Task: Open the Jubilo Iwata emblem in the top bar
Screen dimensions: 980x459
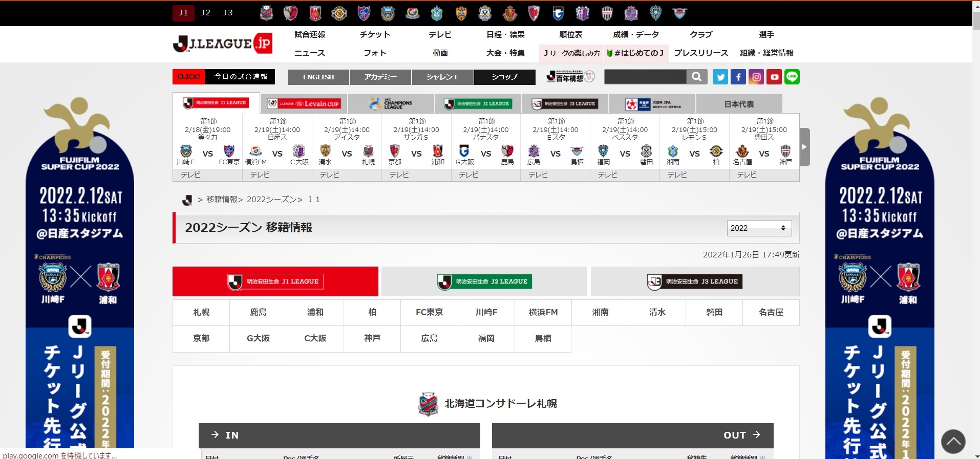Action: click(x=485, y=13)
